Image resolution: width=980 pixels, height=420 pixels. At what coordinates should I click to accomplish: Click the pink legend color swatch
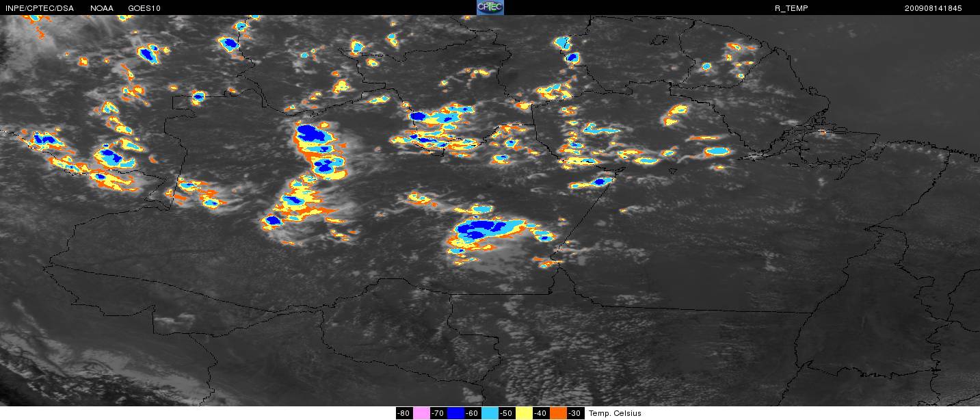point(421,413)
